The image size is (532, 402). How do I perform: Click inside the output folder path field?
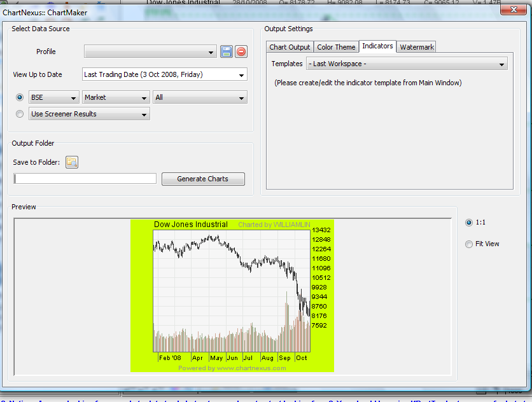pyautogui.click(x=84, y=178)
